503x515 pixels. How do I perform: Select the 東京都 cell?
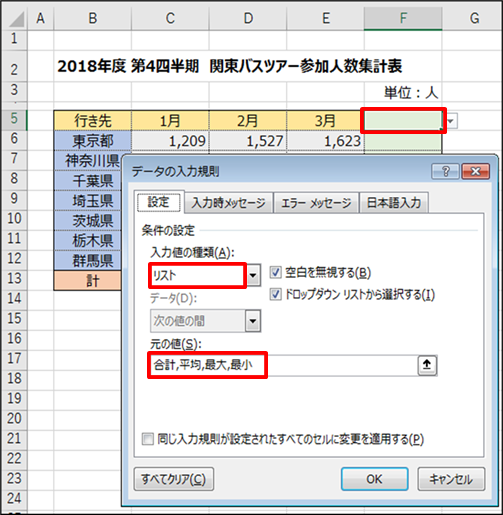93,141
